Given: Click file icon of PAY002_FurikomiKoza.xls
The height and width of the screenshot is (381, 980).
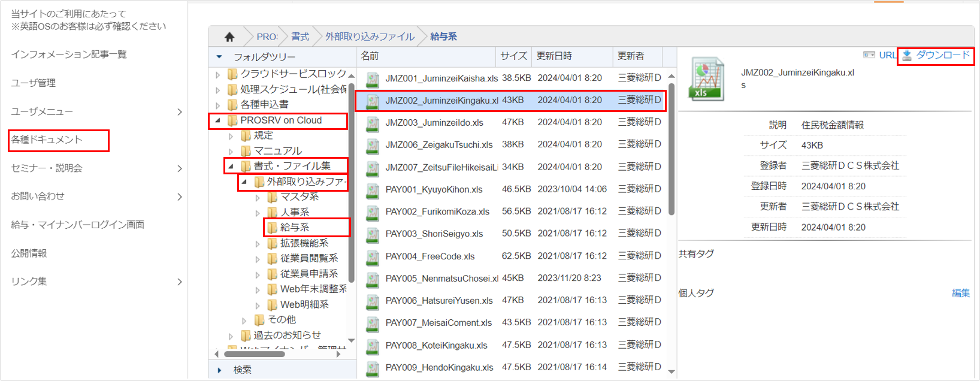Looking at the screenshot, I should [x=373, y=213].
